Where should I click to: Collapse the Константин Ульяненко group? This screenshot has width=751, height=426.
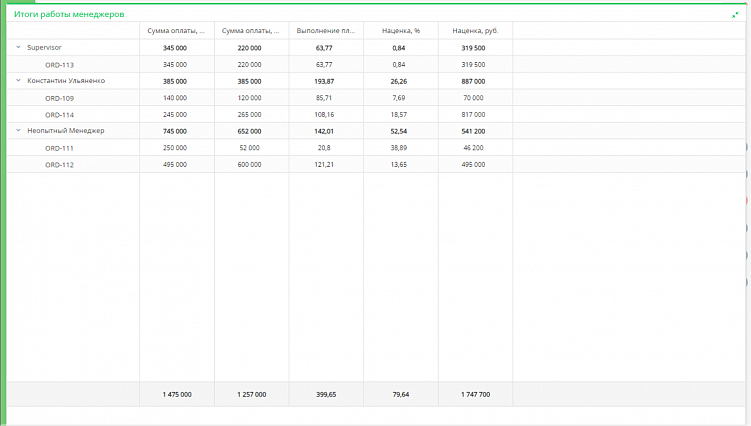pyautogui.click(x=17, y=80)
